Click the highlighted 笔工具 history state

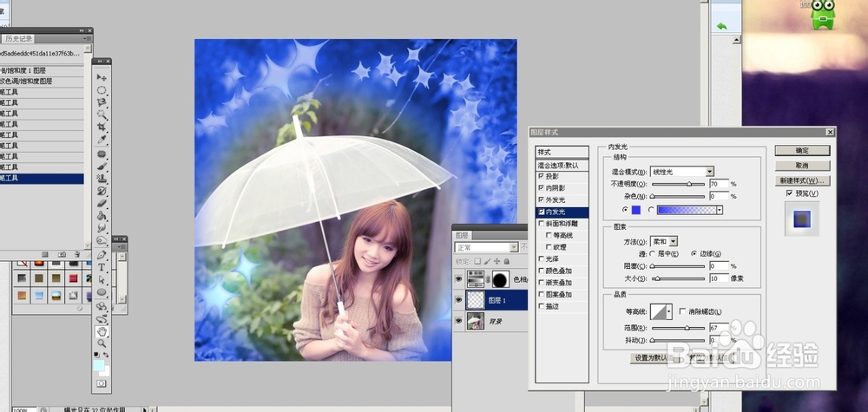tap(42, 178)
